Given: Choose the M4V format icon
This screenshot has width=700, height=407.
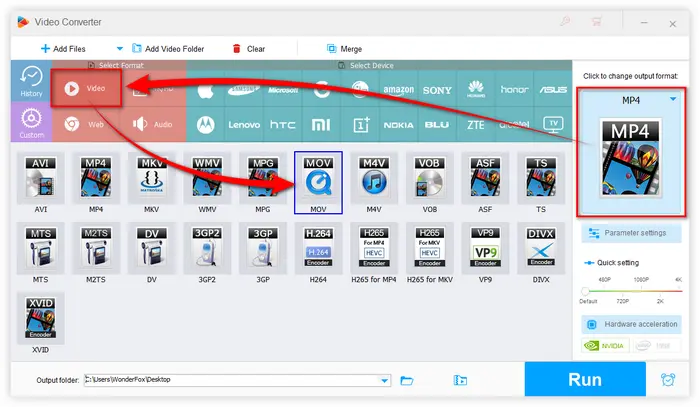Looking at the screenshot, I should pyautogui.click(x=374, y=178).
